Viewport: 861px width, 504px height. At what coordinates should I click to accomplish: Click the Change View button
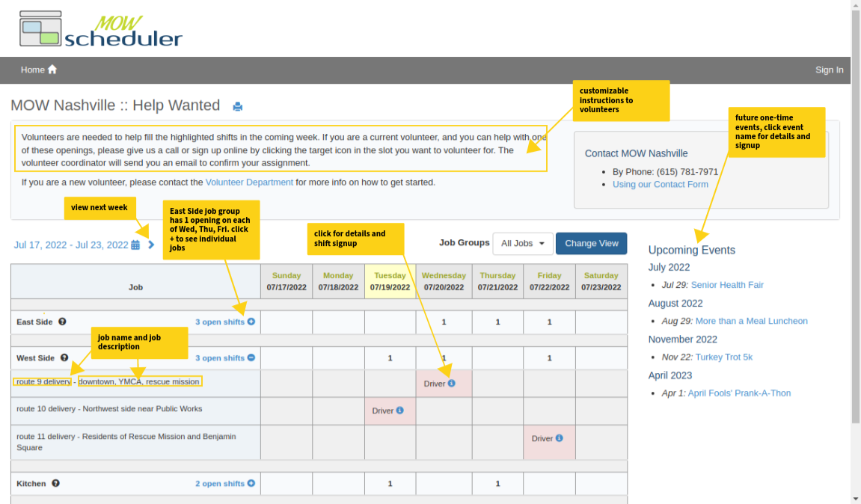pyautogui.click(x=592, y=243)
